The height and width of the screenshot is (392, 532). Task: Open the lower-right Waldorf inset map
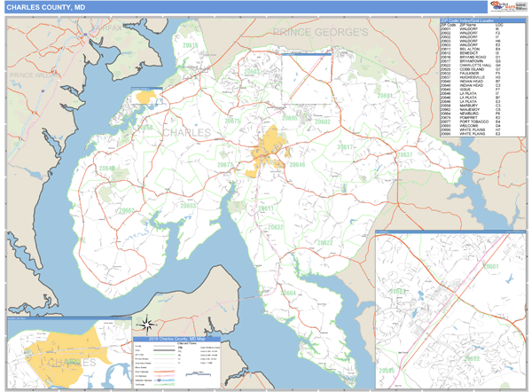pos(452,302)
